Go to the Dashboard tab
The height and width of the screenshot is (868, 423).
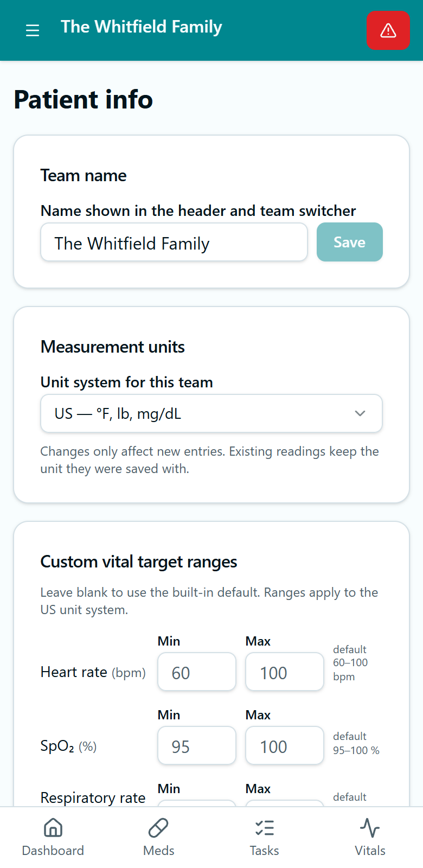[53, 837]
